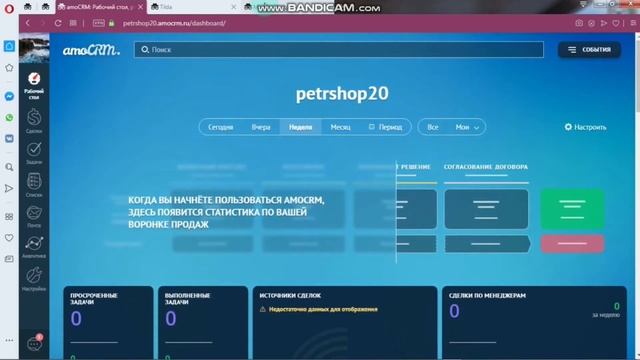Open Сделки (deals) dollar icon in sidebar
This screenshot has width=640, height=360.
pos(34,121)
